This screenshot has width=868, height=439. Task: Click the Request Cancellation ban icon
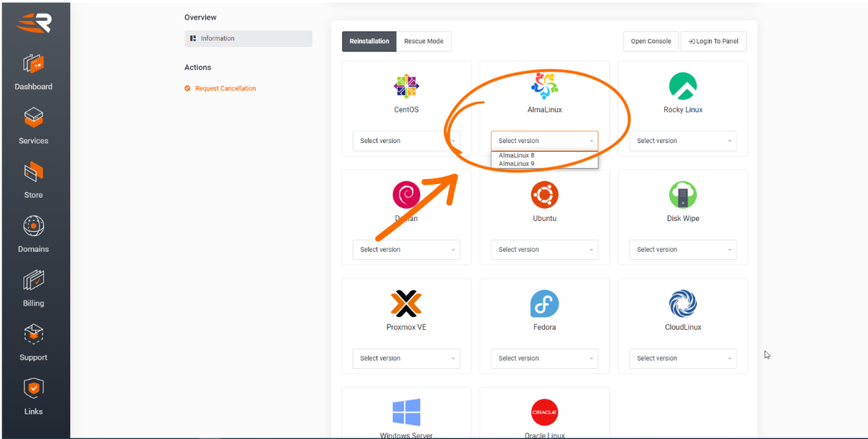point(188,88)
